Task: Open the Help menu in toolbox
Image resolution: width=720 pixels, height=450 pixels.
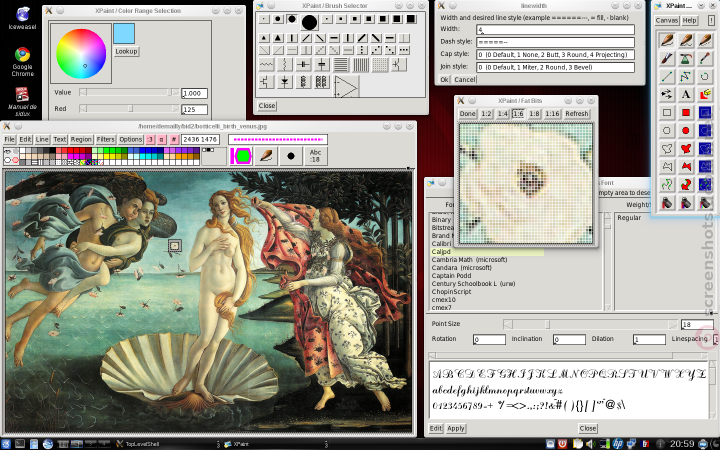Action: (689, 20)
